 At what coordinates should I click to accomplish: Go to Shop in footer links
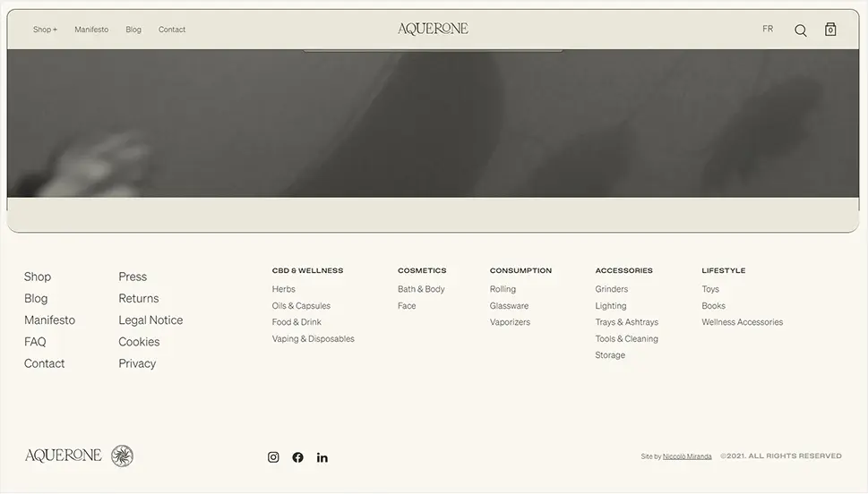(38, 277)
